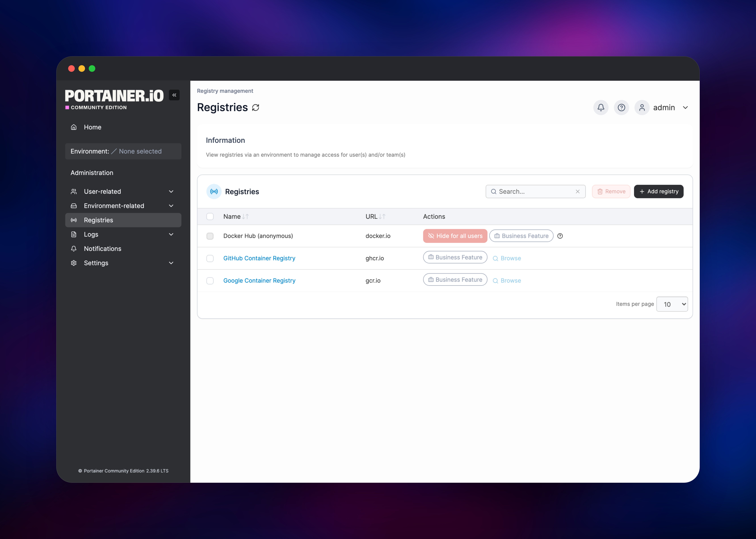The width and height of the screenshot is (756, 539).
Task: Expand the Environment-related chevron
Action: 171,206
